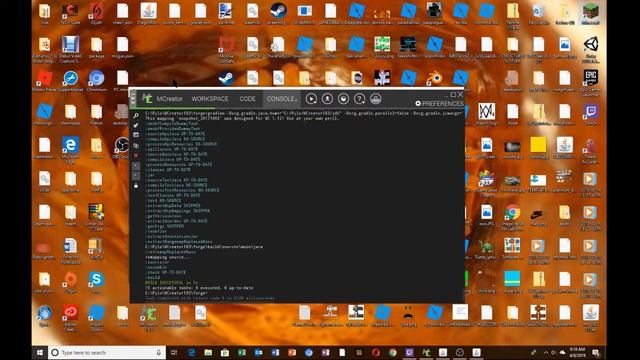Click the circular toolbar icon beside the help icon
Screen dimensions: 640x360
pos(343,99)
